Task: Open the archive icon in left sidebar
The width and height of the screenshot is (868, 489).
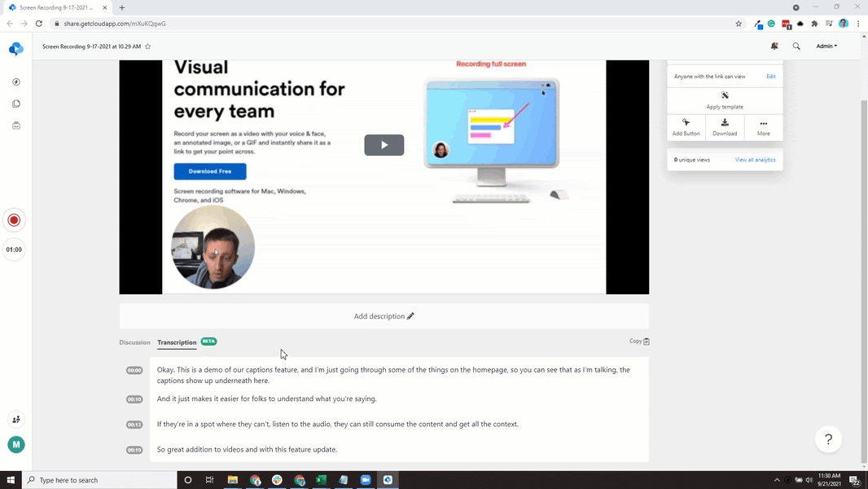Action: [x=16, y=126]
